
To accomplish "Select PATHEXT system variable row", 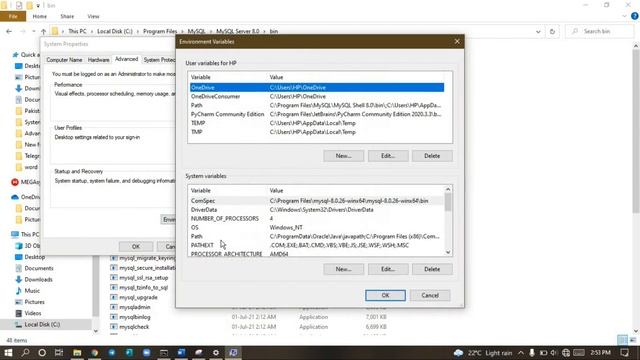I will pos(317,245).
